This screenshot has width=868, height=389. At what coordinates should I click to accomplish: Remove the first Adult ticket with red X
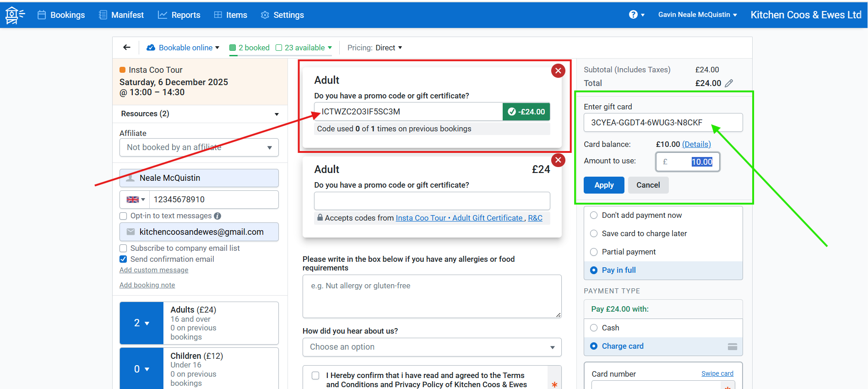point(558,71)
